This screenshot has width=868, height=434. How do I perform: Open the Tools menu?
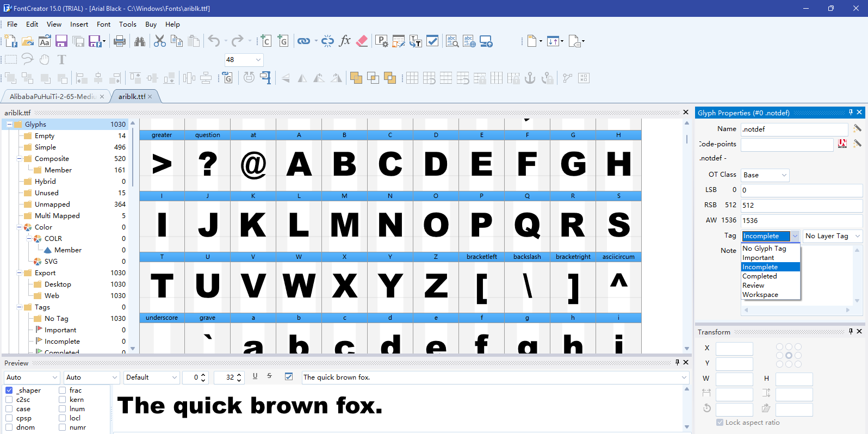pos(127,24)
